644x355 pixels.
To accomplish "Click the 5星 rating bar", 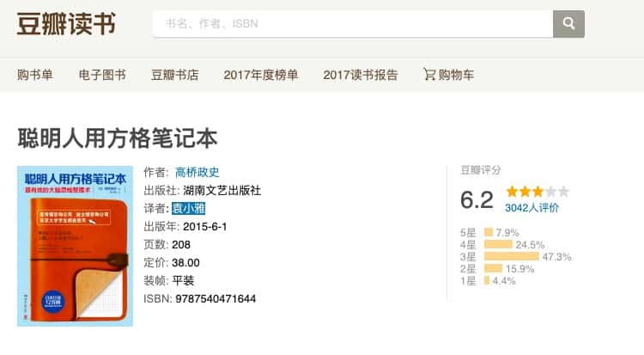I will [x=489, y=232].
